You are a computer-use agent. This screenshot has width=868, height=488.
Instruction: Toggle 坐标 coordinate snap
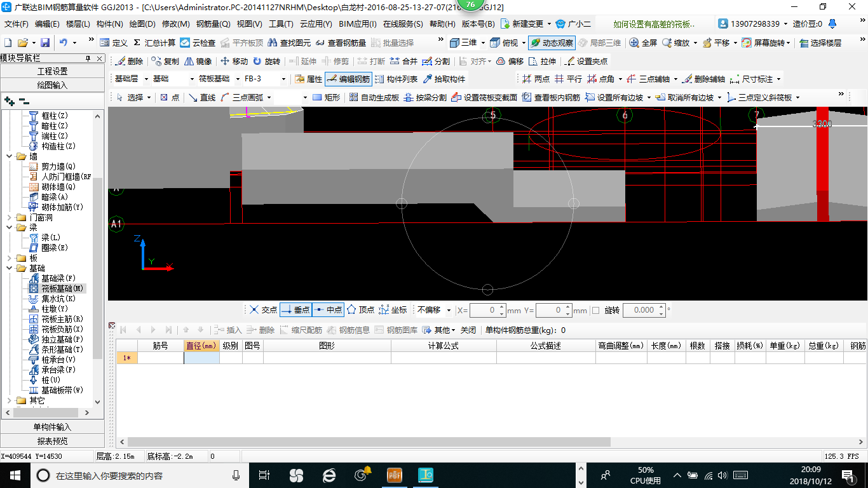(x=393, y=310)
